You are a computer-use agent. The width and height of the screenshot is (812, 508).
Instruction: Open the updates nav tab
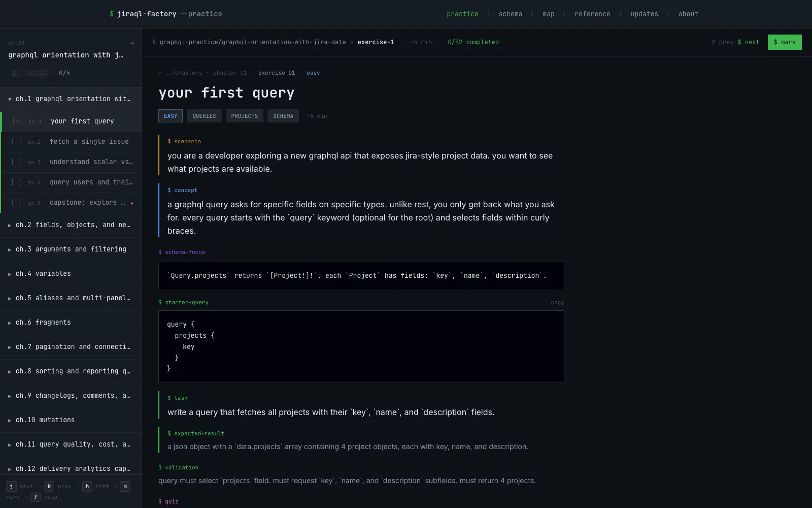644,14
